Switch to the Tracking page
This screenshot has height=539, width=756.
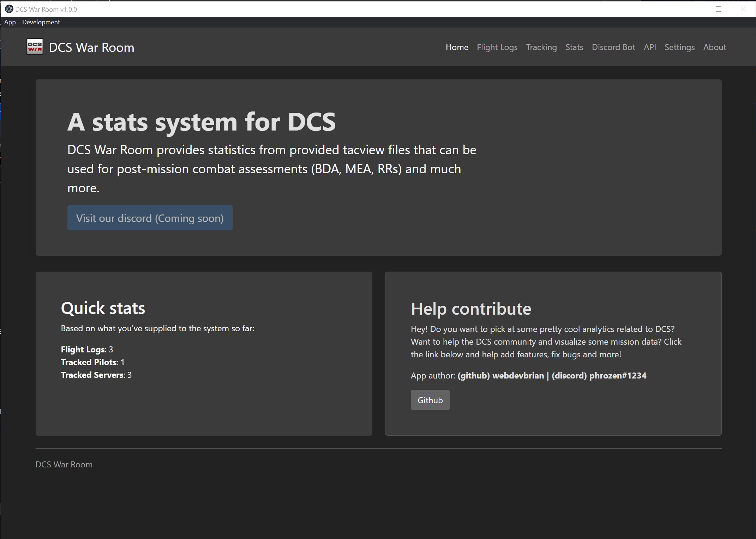tap(541, 47)
